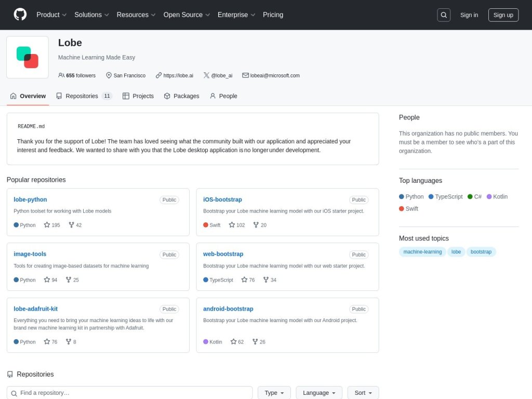The height and width of the screenshot is (399, 532).
Task: Click the fork count on lobe-python
Action: [75, 225]
